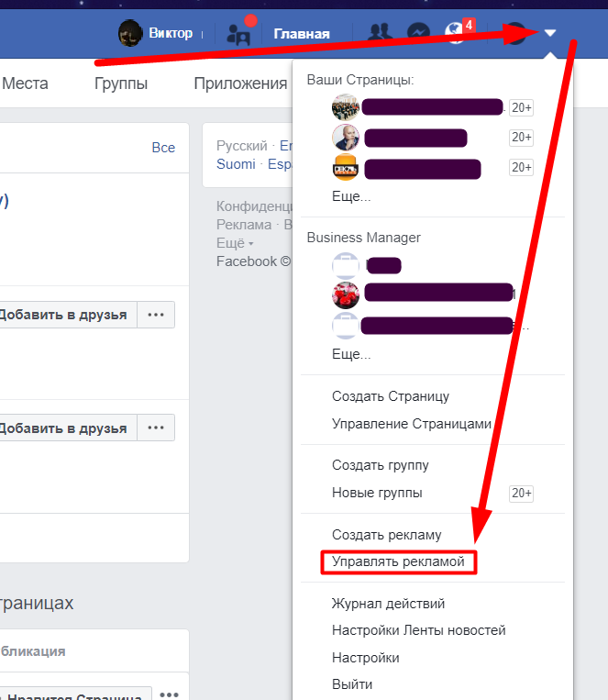
Task: Switch to the Места tab
Action: point(25,83)
